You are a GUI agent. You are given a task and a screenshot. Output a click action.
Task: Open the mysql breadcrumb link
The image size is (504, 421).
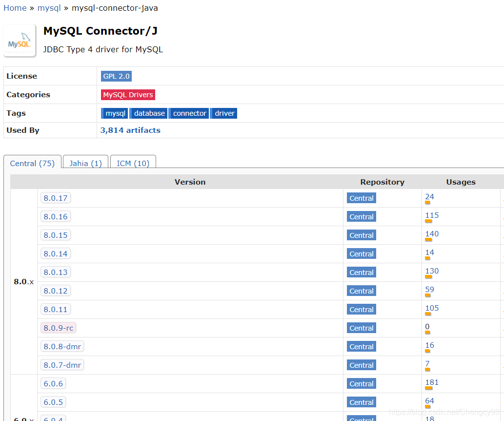(49, 8)
